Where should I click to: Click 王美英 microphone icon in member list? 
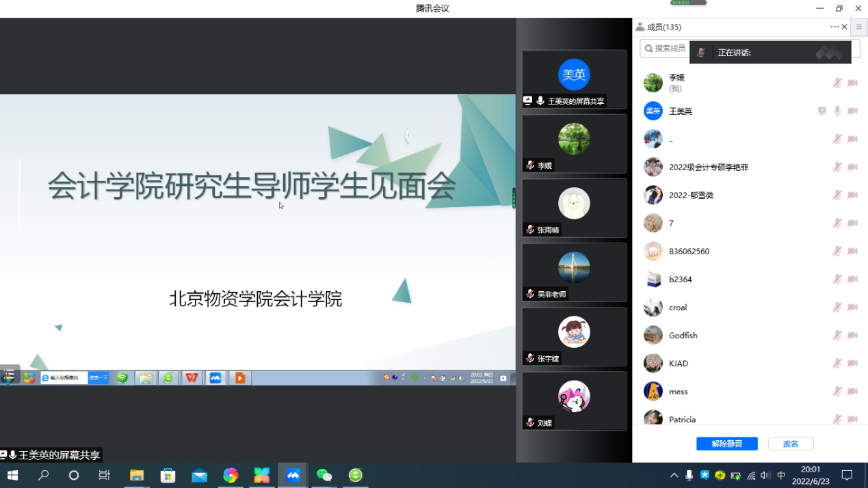(837, 111)
